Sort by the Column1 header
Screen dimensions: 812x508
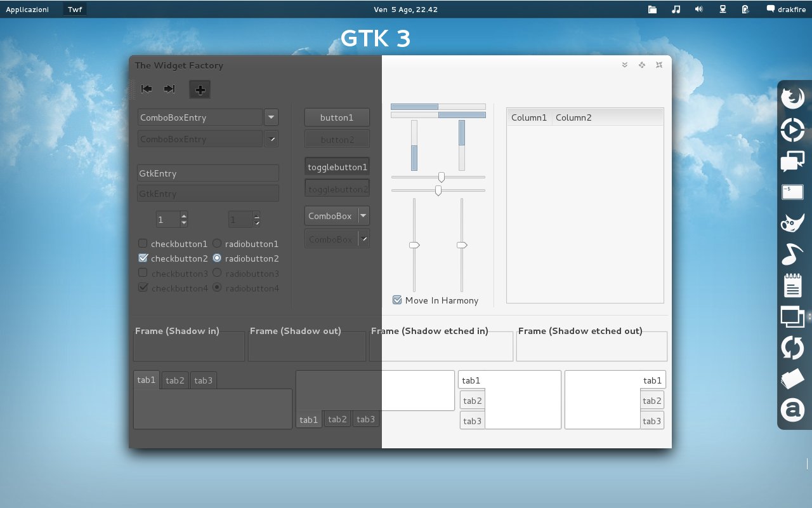coord(529,117)
